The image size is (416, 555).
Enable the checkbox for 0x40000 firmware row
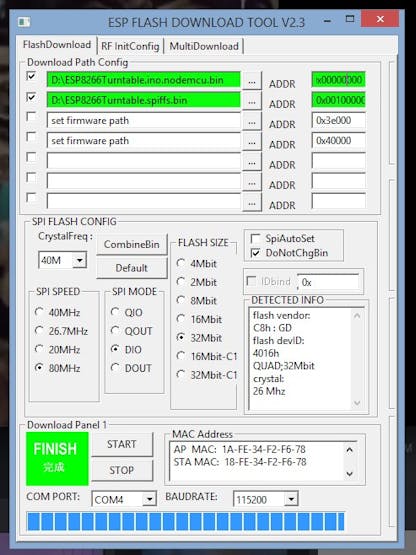point(32,137)
